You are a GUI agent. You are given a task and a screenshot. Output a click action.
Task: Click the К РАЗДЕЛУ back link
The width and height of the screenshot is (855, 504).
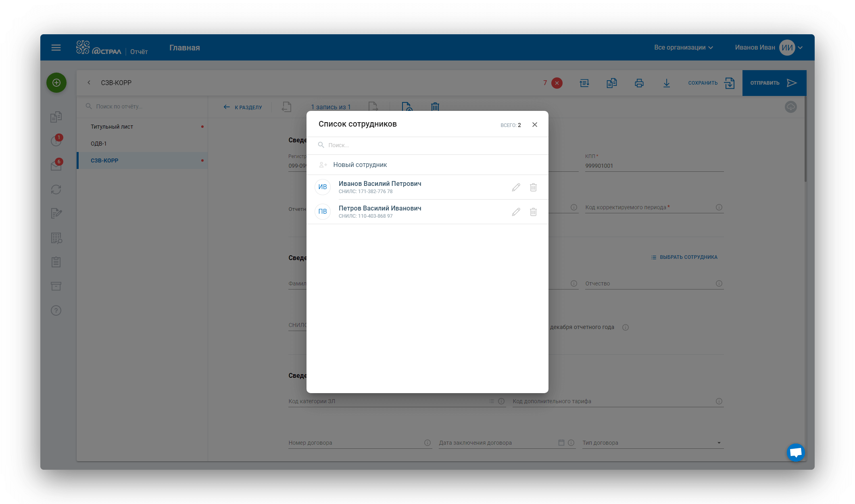coord(243,107)
